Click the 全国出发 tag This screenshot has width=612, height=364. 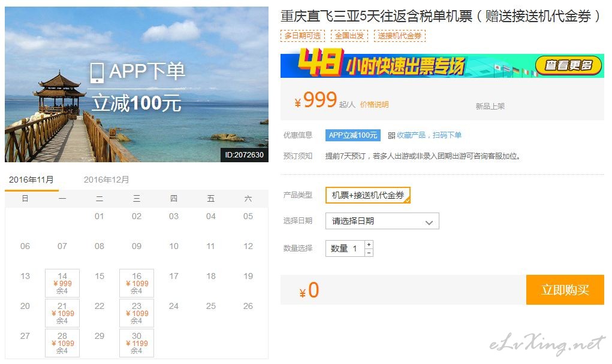pyautogui.click(x=349, y=36)
